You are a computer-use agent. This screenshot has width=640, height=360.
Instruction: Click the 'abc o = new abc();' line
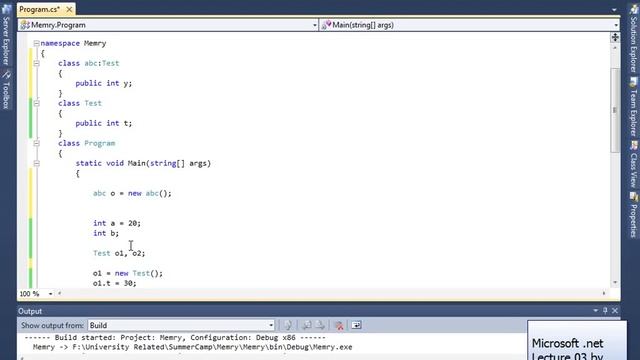pyautogui.click(x=132, y=193)
